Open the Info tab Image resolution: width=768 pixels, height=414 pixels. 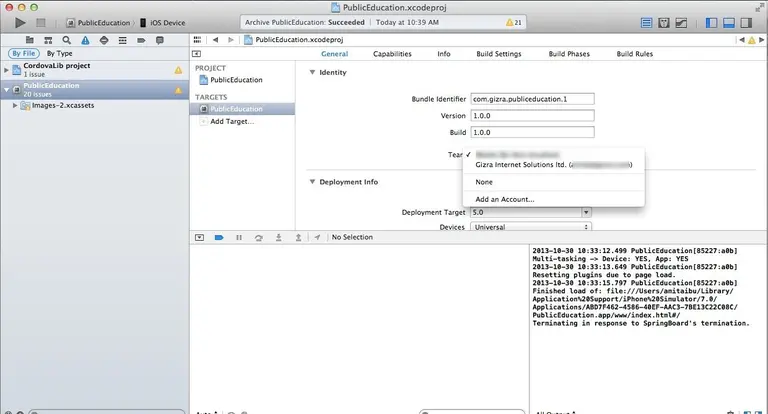click(x=444, y=54)
